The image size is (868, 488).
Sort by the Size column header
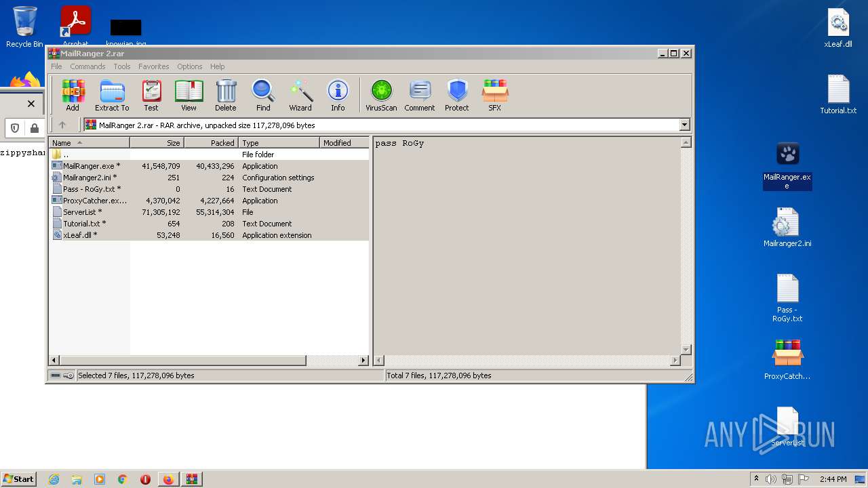point(157,143)
